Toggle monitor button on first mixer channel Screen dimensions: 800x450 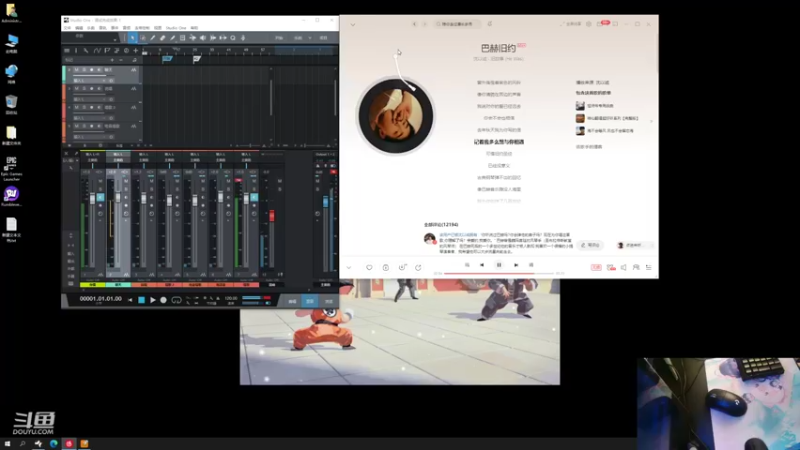point(100,197)
